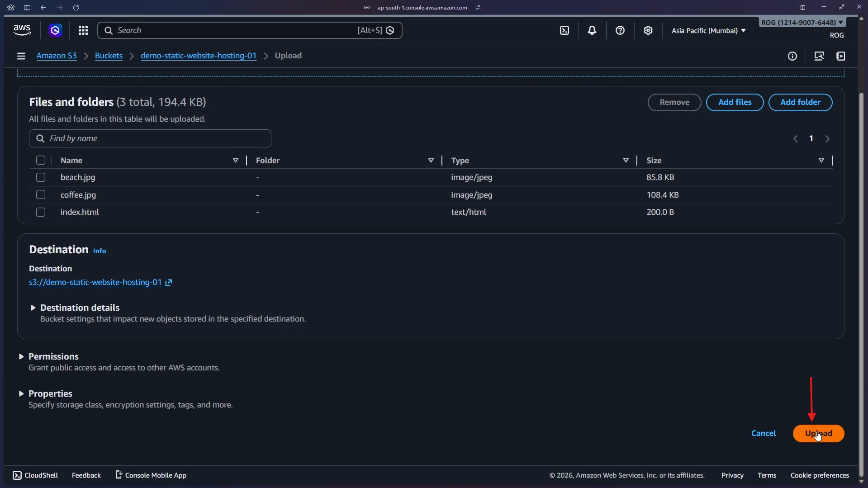Check the checkbox for beach.jpg
The height and width of the screenshot is (488, 868).
[x=41, y=177]
